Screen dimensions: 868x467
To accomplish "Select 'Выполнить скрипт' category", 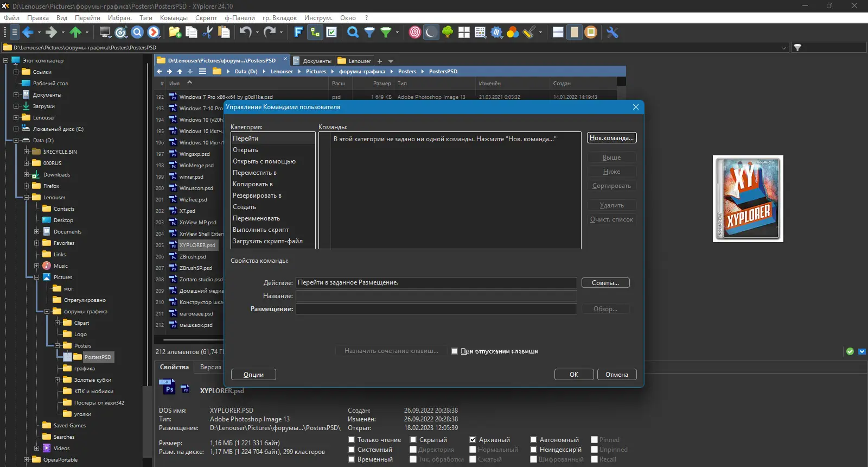I will 273,230.
